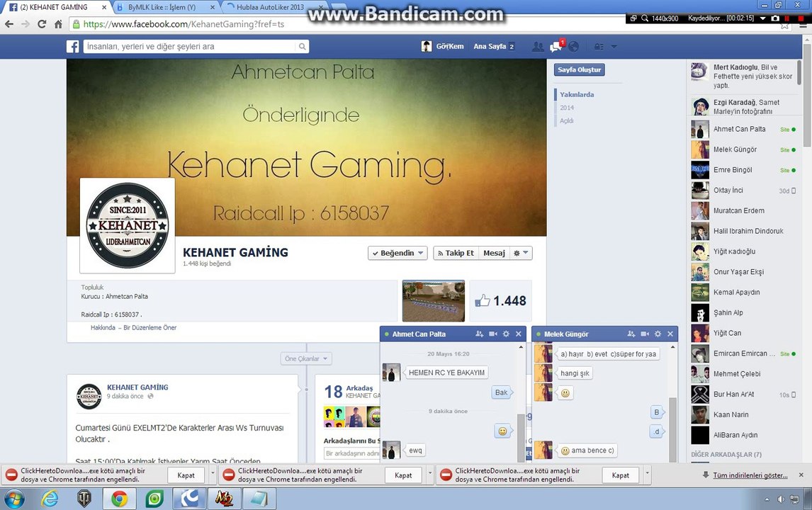Open account menu dropdown arrow
The height and width of the screenshot is (510, 812).
tap(614, 47)
